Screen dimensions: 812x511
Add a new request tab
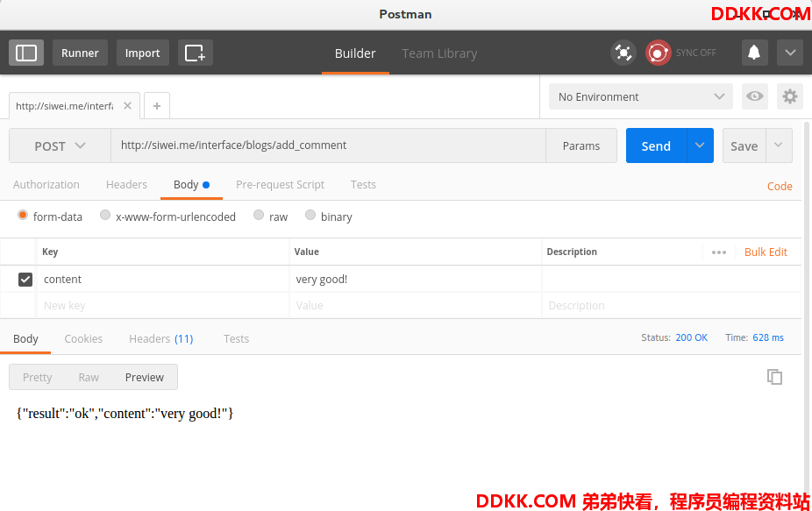pyautogui.click(x=157, y=106)
